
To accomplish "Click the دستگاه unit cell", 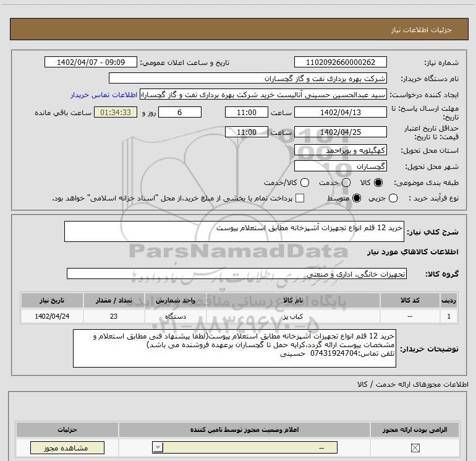I will click(175, 316).
